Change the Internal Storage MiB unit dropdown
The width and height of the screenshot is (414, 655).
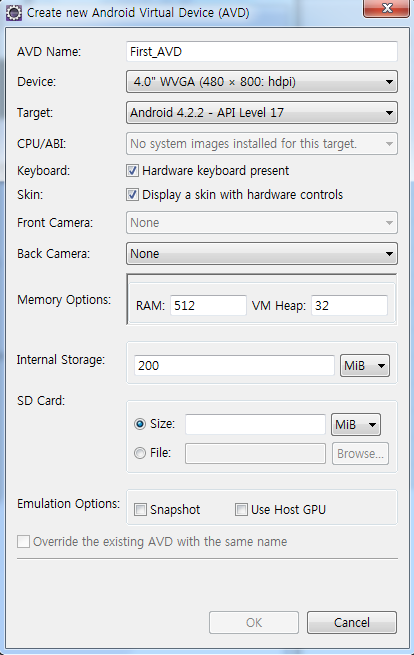[x=365, y=366]
